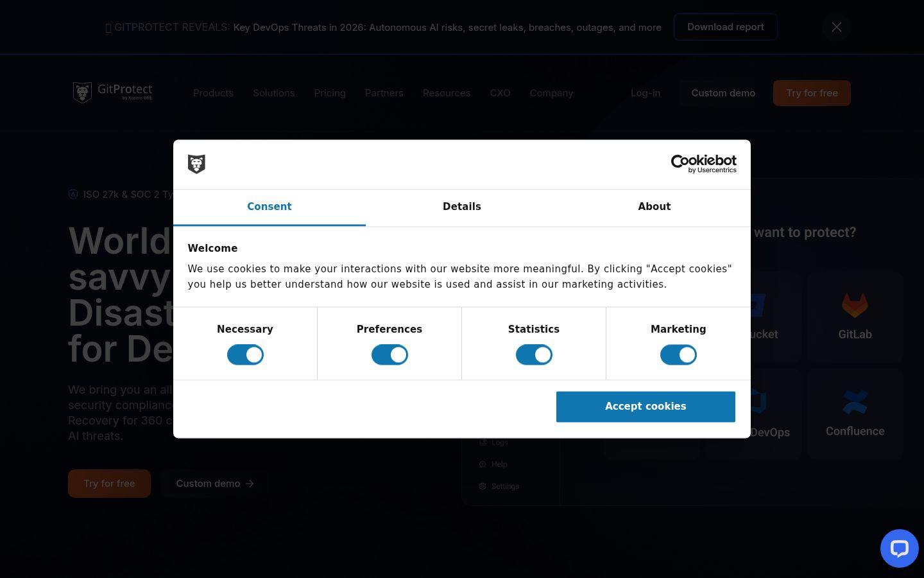Viewport: 924px width, 578px height.
Task: Click the Log-in link
Action: 646,93
